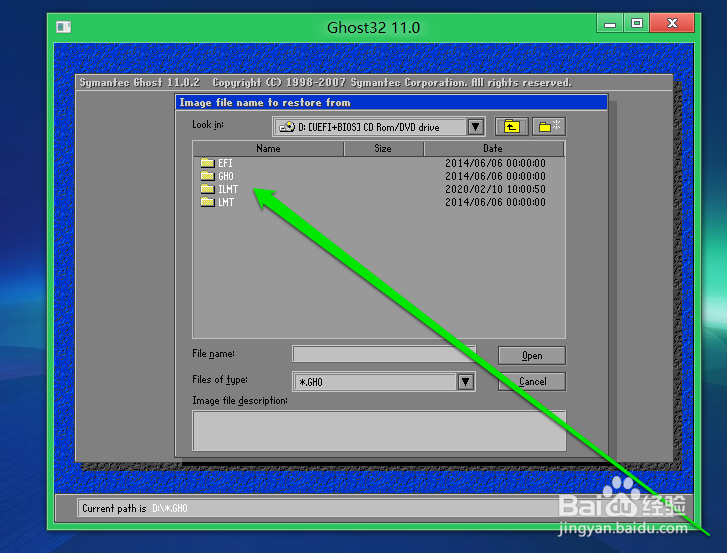Sort by the Size column header
The image size is (727, 553).
pyautogui.click(x=383, y=149)
